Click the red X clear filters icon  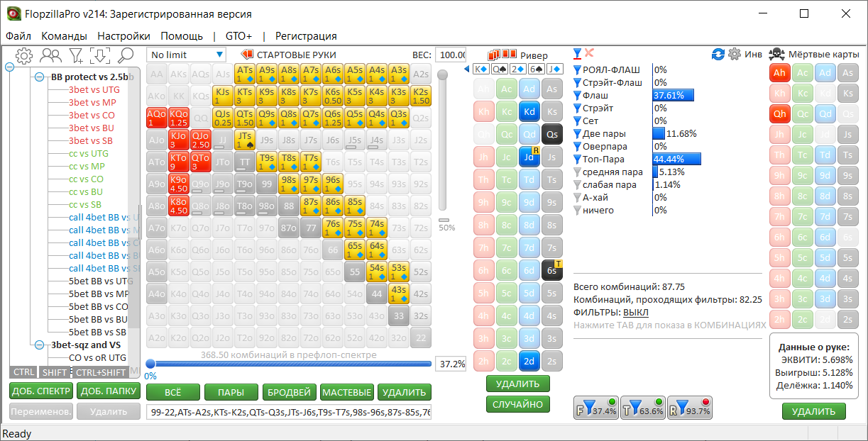click(x=589, y=53)
